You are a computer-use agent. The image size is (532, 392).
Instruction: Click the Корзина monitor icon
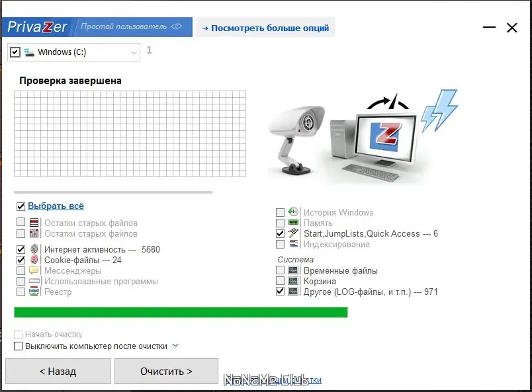[x=293, y=281]
